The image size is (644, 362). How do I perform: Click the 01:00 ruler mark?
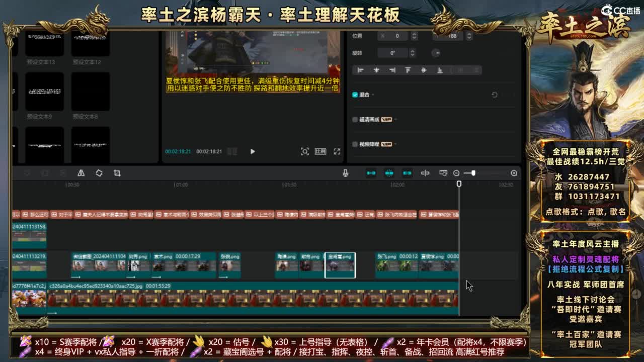click(x=182, y=185)
